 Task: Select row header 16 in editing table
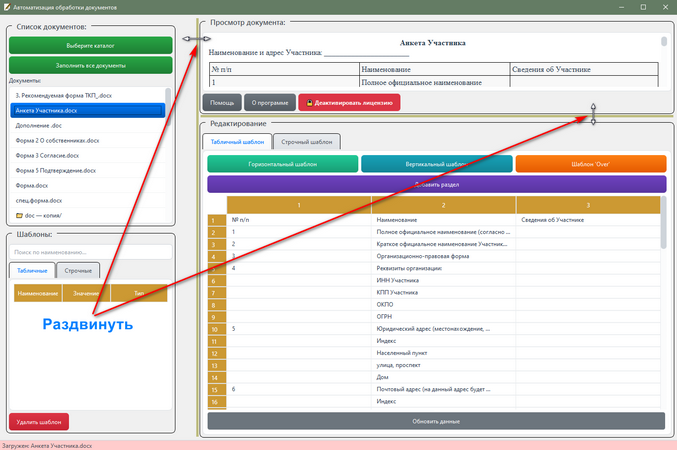217,402
